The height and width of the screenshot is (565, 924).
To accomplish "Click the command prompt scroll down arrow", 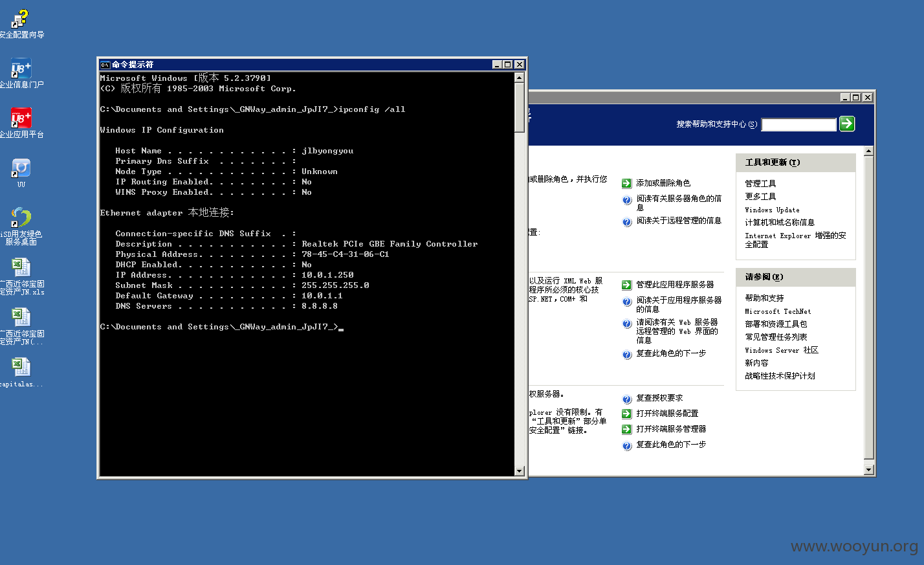I will pos(520,471).
